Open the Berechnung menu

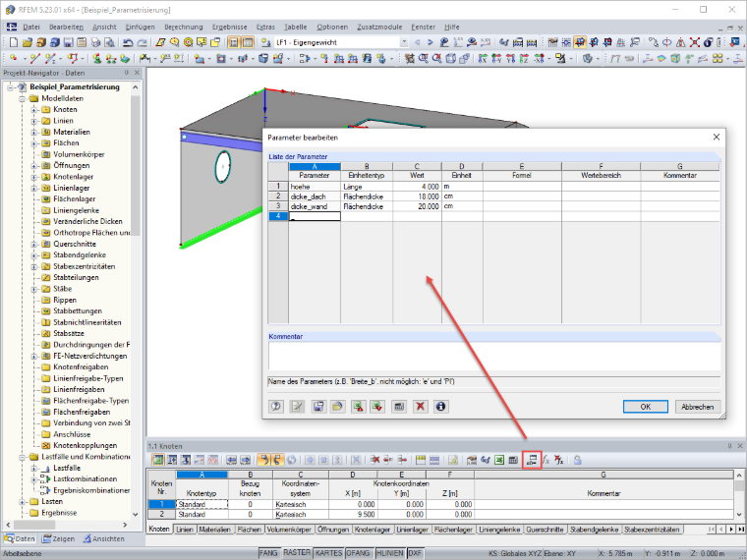tap(184, 28)
